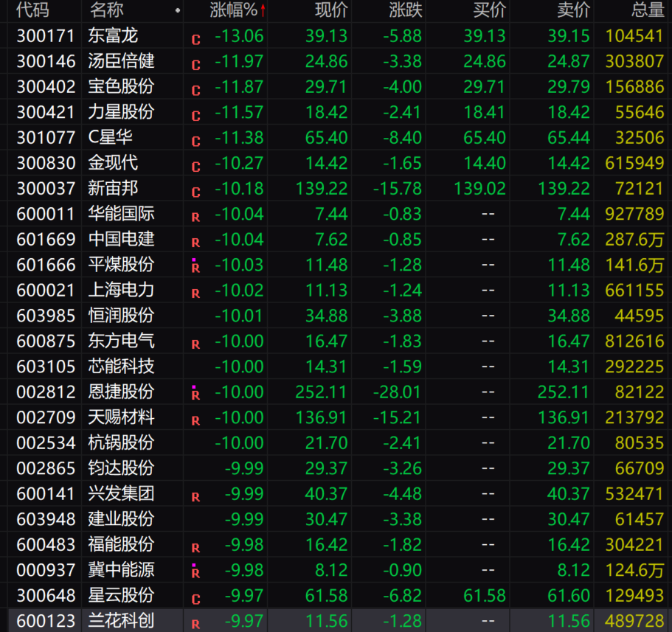Select stock code 601669

point(46,240)
